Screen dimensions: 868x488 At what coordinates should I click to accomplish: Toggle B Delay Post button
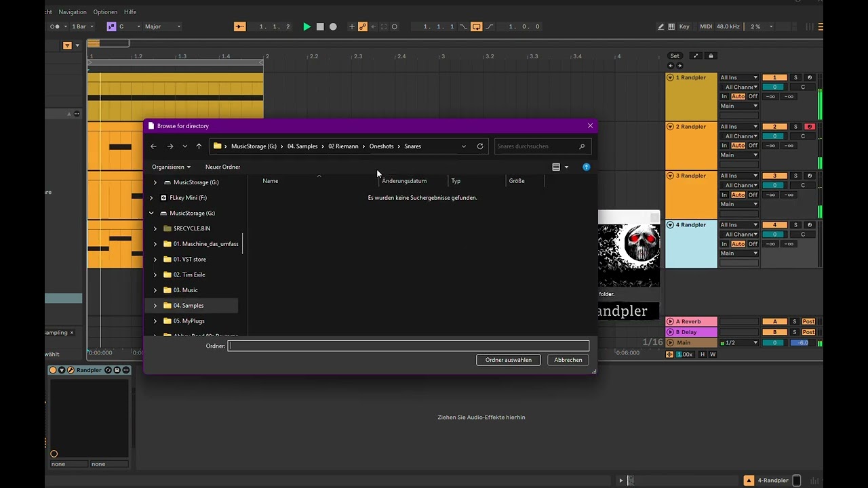[x=808, y=333]
